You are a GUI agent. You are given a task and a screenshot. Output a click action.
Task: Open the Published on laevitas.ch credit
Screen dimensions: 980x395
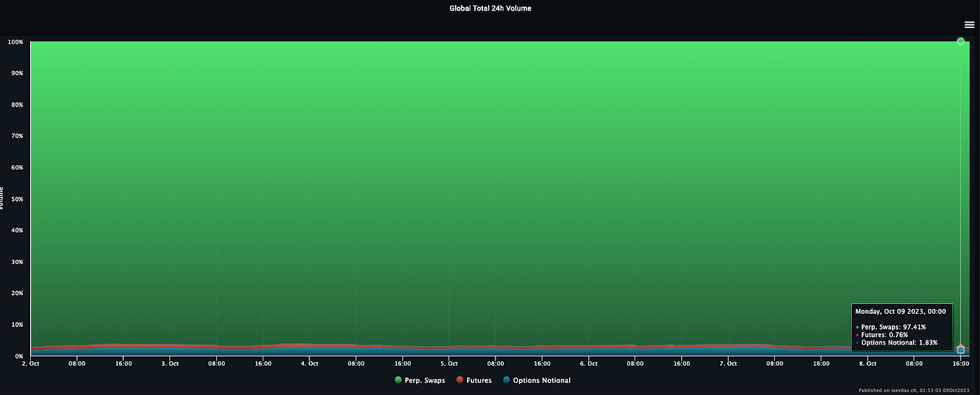tap(917, 390)
